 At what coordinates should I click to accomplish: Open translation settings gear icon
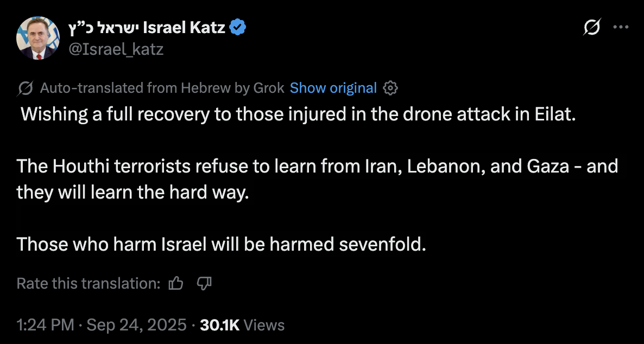[x=390, y=88]
